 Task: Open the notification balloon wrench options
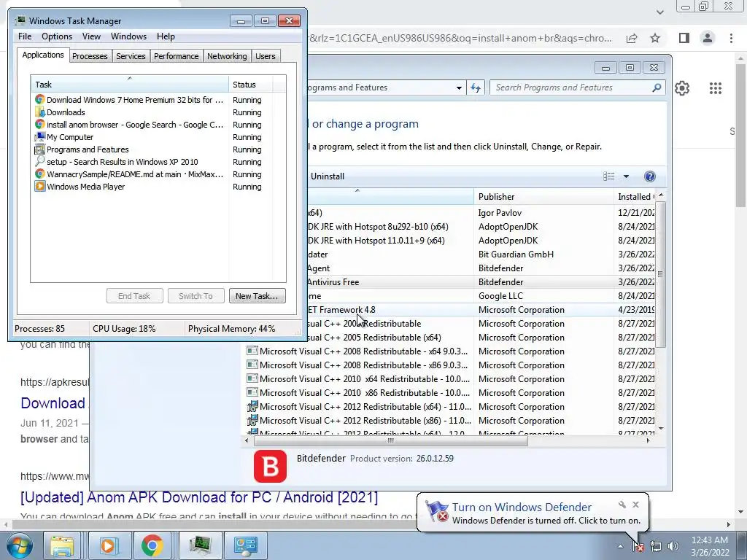point(622,505)
